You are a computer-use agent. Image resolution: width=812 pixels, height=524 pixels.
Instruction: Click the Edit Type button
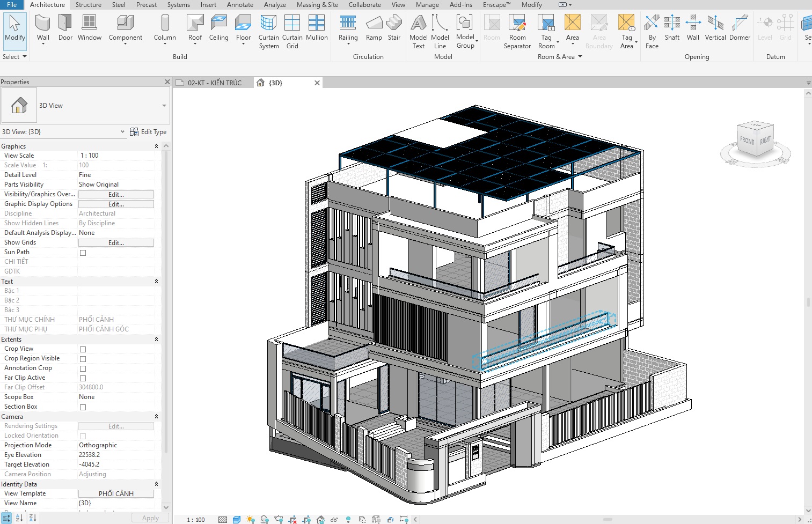point(149,132)
